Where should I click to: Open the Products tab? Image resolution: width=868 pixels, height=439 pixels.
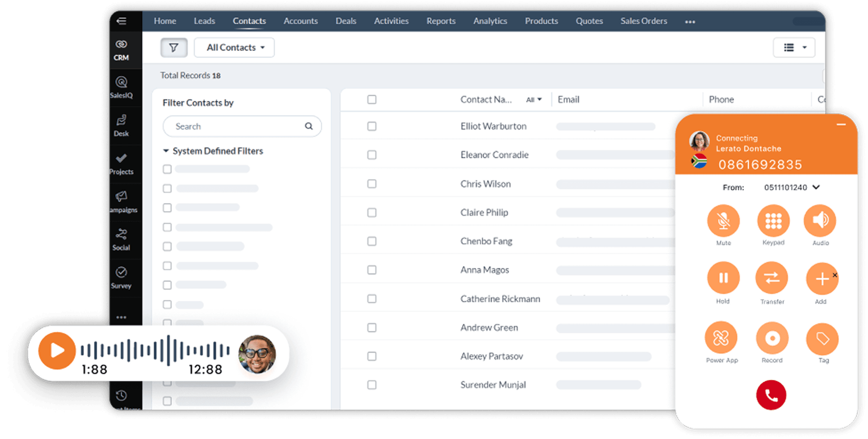pos(542,21)
